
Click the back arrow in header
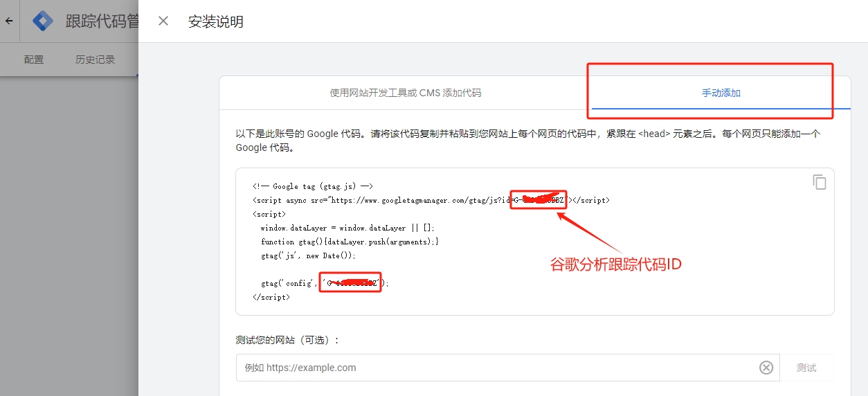pos(9,21)
